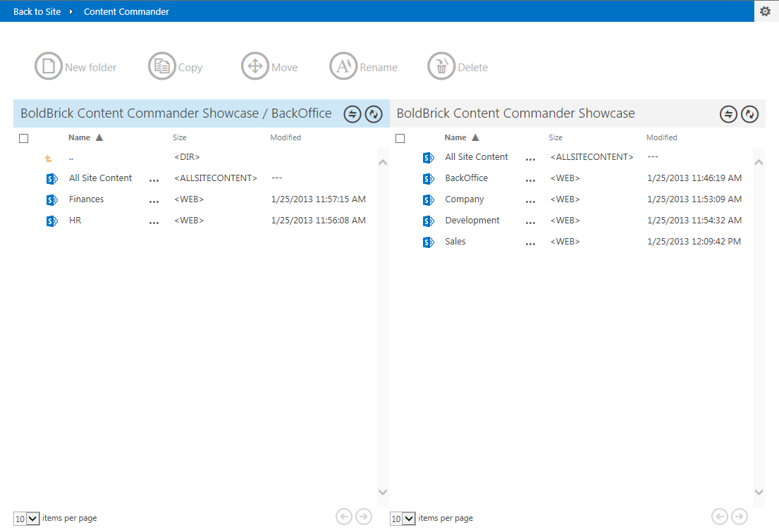Go to next page in BackOffice pane
This screenshot has height=532, width=779.
[x=364, y=516]
